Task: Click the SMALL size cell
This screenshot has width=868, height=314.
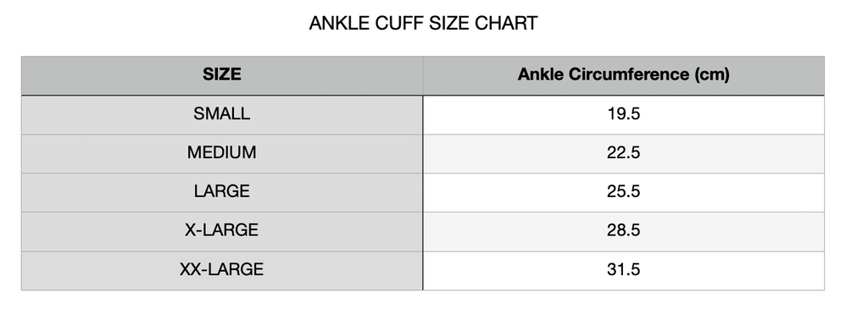Action: [x=222, y=115]
